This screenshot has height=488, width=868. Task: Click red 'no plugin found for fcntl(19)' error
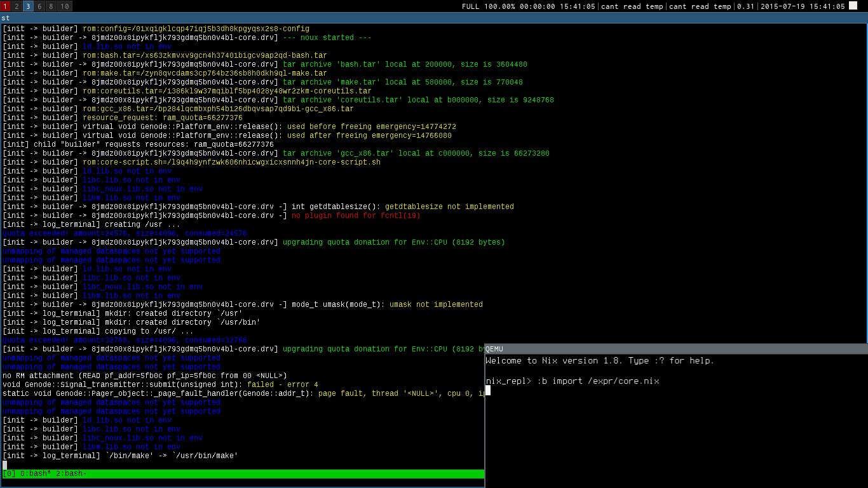click(x=356, y=215)
